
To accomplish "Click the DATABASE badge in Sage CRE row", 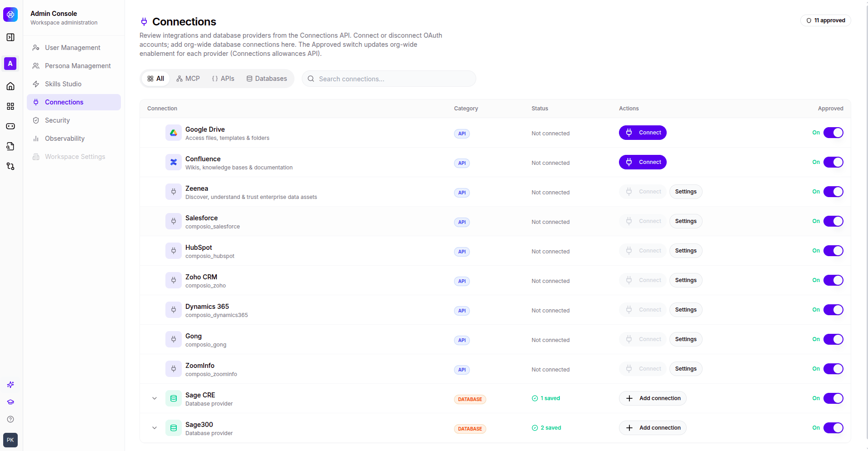I will point(470,399).
